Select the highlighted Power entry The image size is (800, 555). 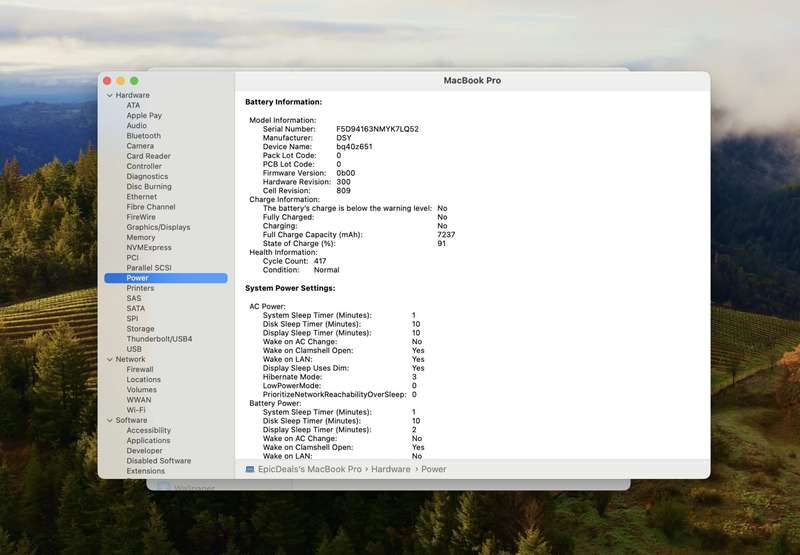166,278
